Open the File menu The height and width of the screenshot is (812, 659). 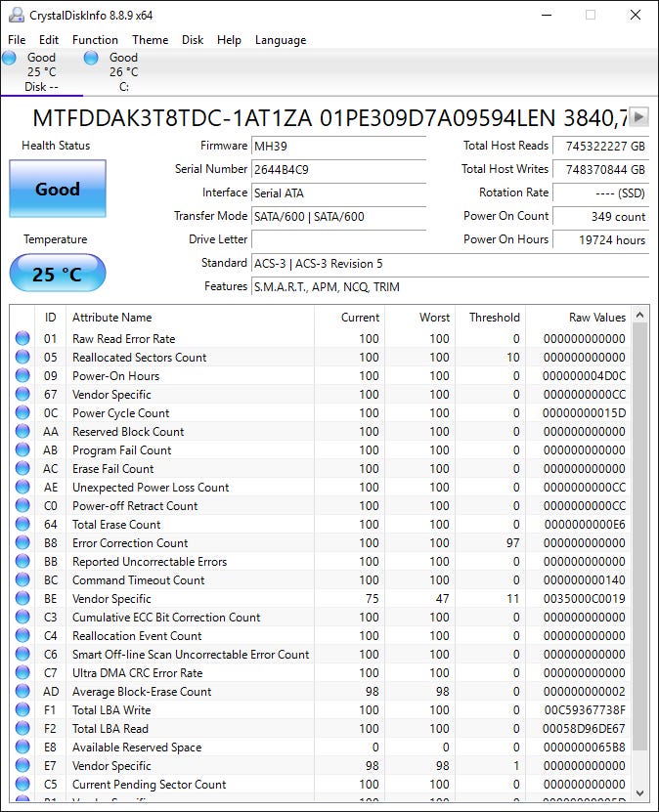click(17, 40)
